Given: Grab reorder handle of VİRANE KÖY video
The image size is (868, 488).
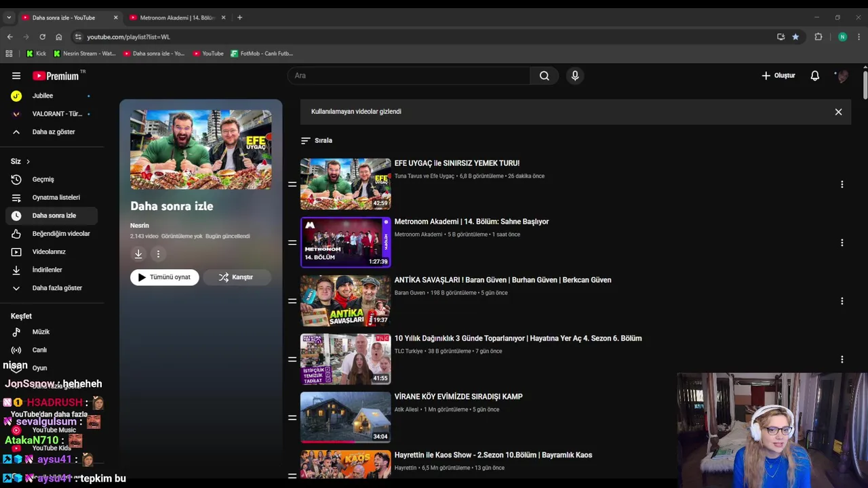Looking at the screenshot, I should [x=292, y=418].
